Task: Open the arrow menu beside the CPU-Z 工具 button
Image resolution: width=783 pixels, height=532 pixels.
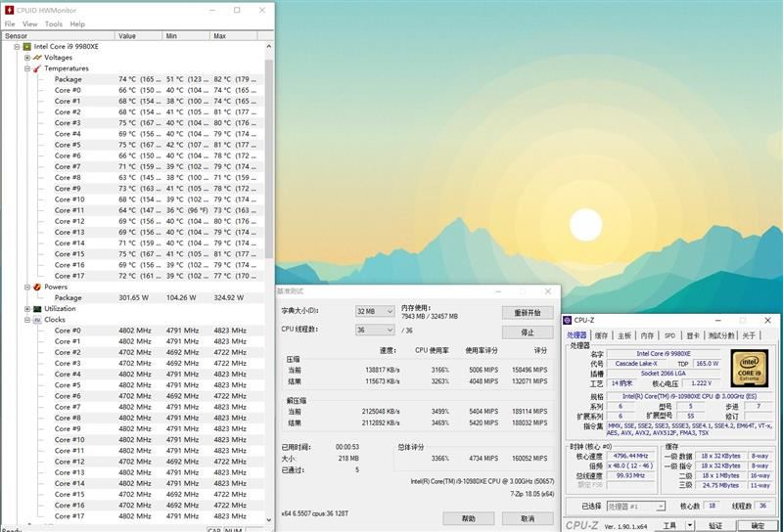Action: [690, 525]
